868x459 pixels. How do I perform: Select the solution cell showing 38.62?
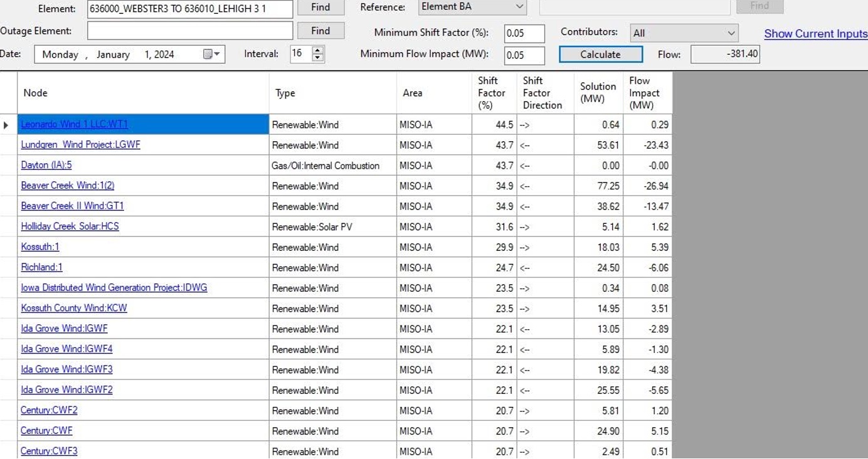(x=599, y=206)
